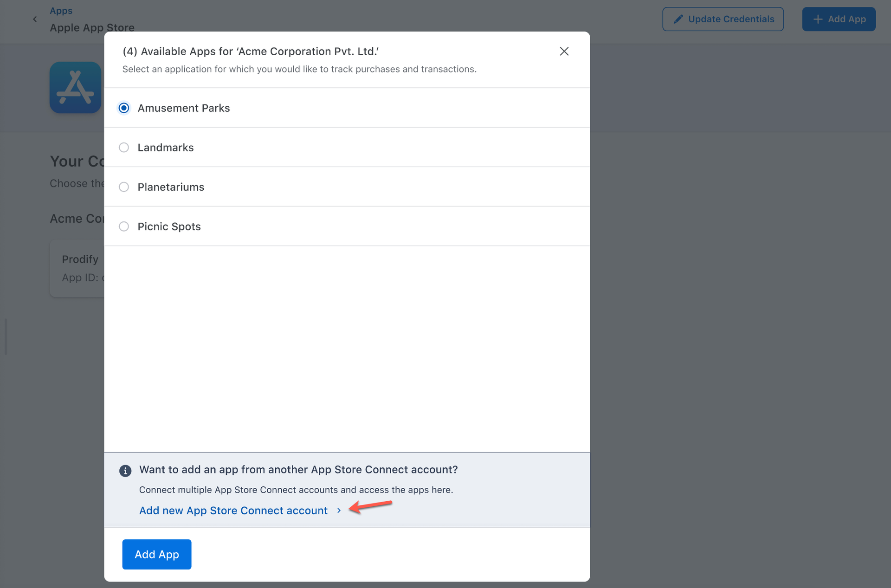891x588 pixels.
Task: Select Planetariums radio button
Action: [124, 187]
